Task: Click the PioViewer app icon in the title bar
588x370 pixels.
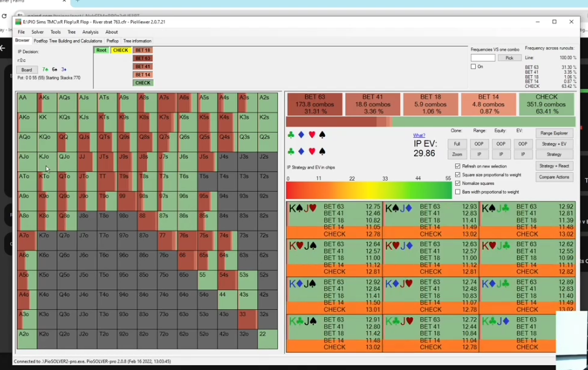Action: point(18,22)
